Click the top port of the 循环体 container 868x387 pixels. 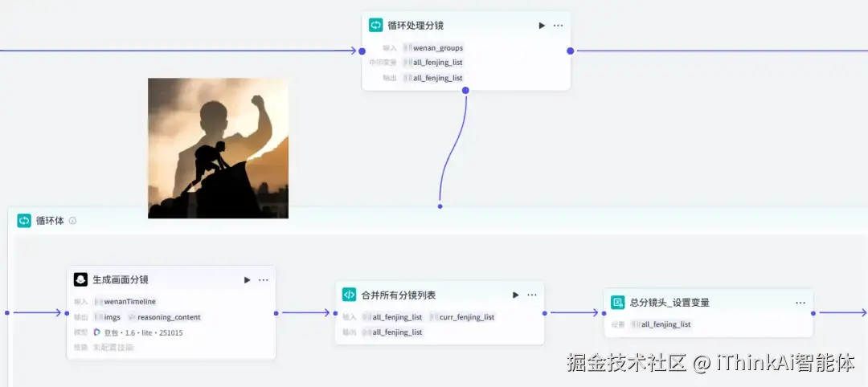440,206
